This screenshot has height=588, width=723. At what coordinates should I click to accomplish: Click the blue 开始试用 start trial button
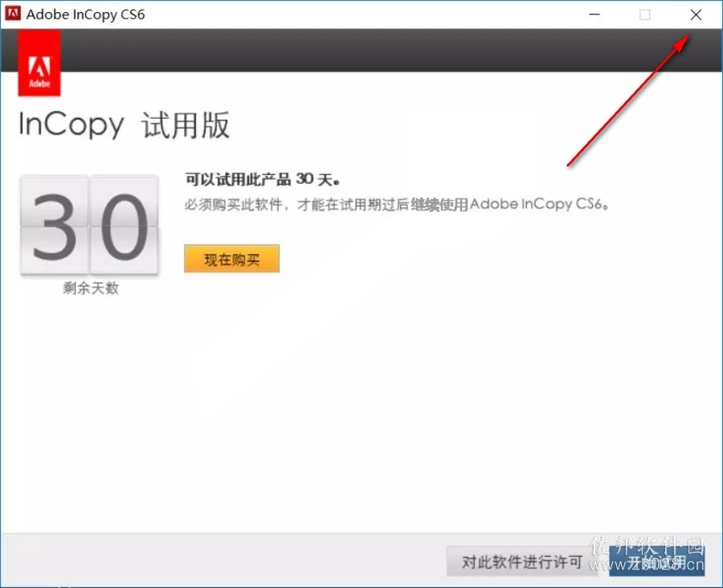click(x=656, y=561)
